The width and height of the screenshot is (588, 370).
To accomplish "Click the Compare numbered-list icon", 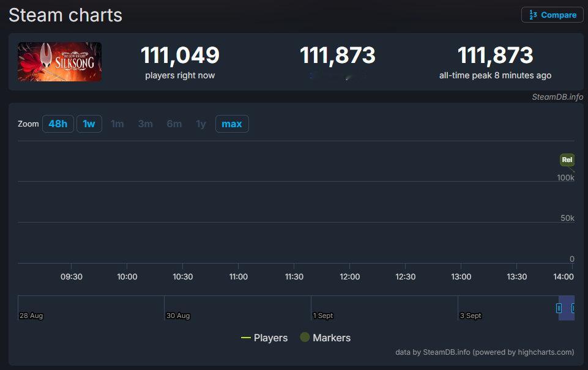I will coord(533,15).
